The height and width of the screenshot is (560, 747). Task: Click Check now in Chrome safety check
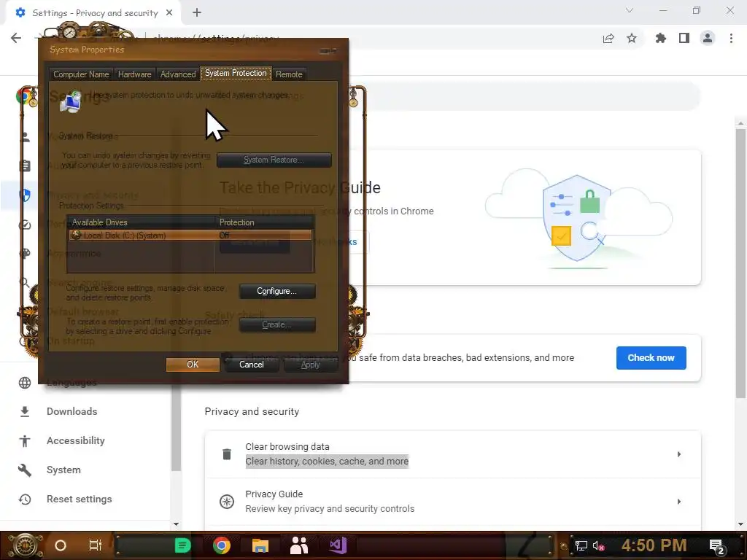point(651,357)
